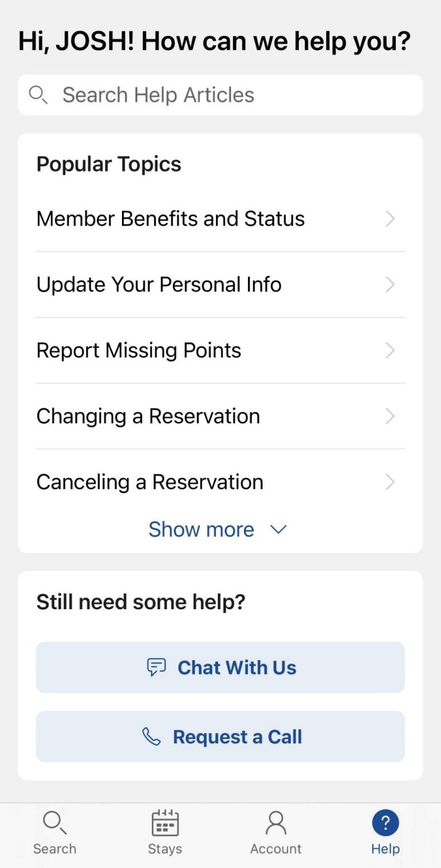
Task: Select the Report Missing Points topic
Action: pos(139,350)
